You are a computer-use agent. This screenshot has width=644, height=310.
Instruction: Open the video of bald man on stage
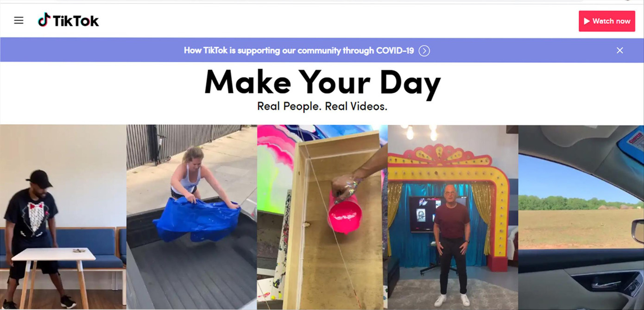pos(453,217)
